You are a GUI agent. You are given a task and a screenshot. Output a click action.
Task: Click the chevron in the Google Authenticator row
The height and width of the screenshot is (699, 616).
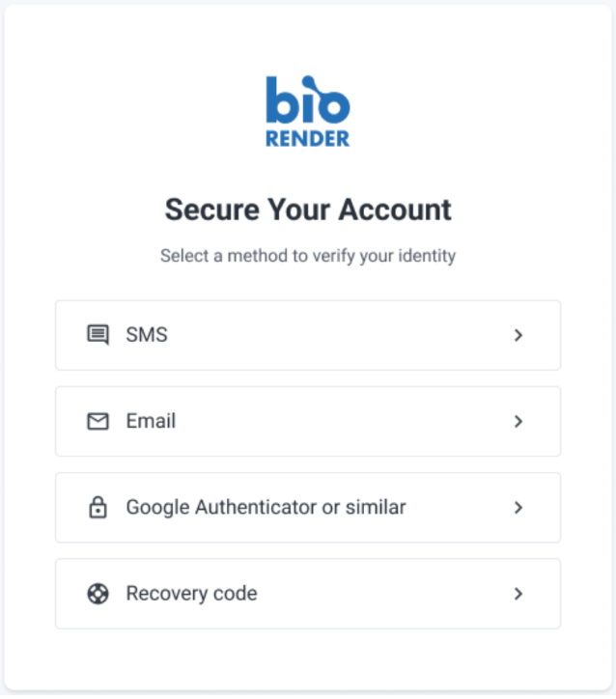pyautogui.click(x=518, y=507)
